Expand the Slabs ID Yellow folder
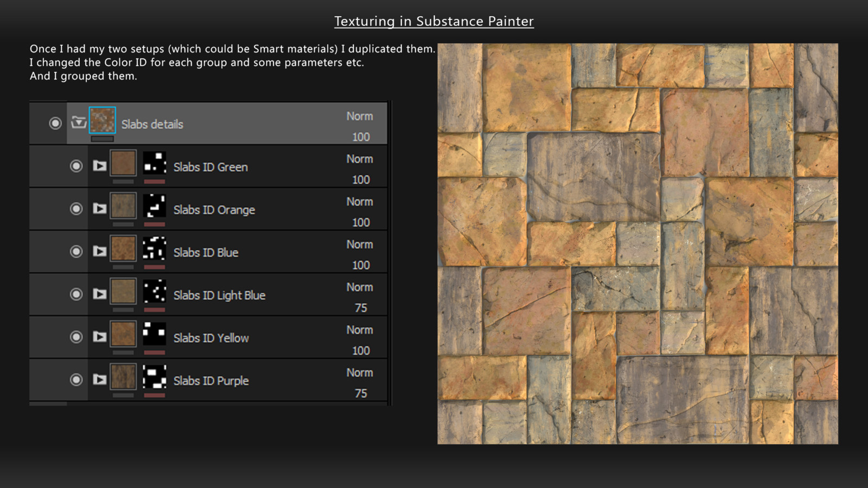Image resolution: width=868 pixels, height=488 pixels. tap(99, 337)
